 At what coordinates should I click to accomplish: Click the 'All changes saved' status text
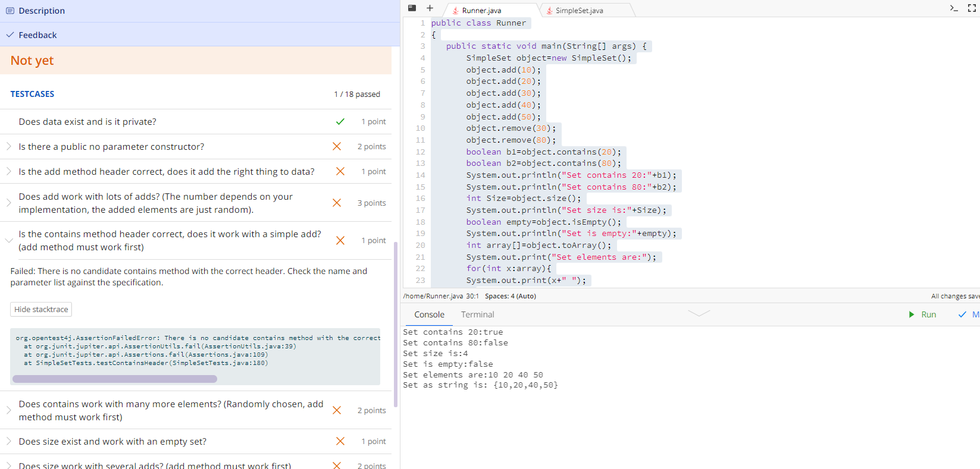[955, 296]
